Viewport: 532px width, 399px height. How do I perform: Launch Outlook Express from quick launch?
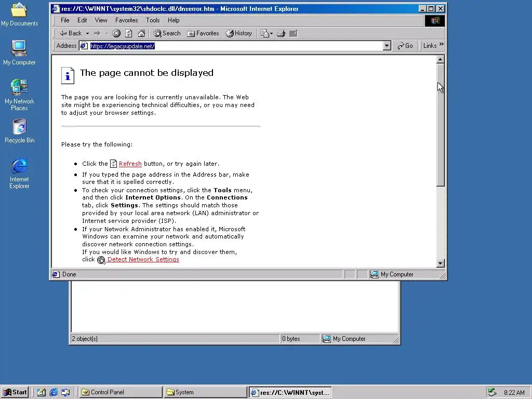pos(65,392)
